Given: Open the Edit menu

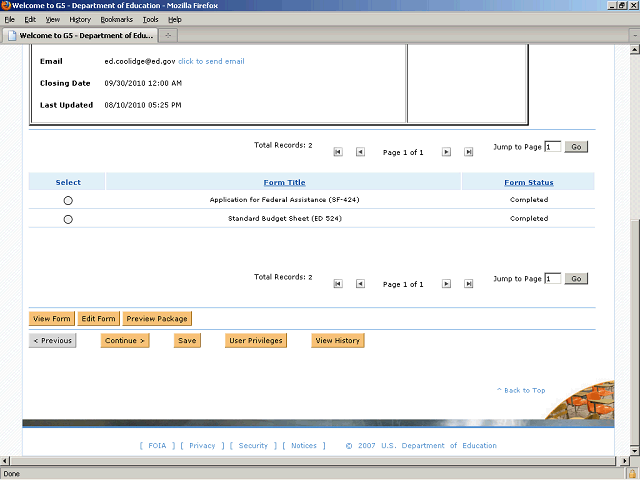Looking at the screenshot, I should pyautogui.click(x=30, y=20).
